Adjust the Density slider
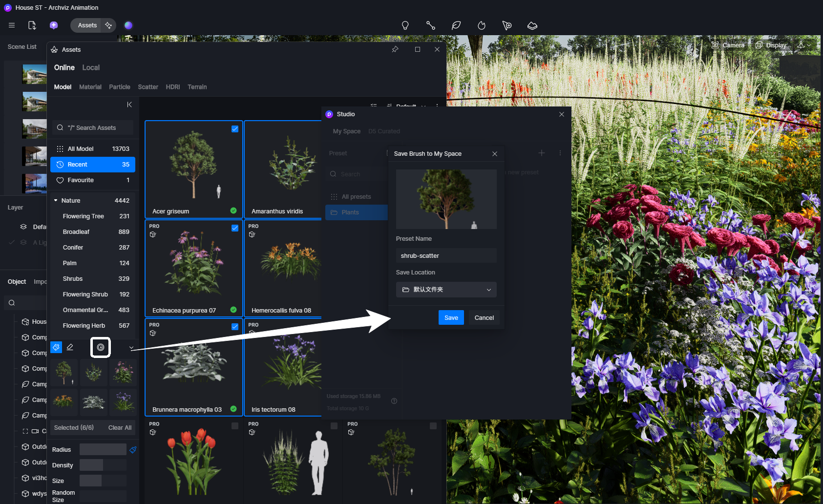This screenshot has width=823, height=504. click(103, 465)
